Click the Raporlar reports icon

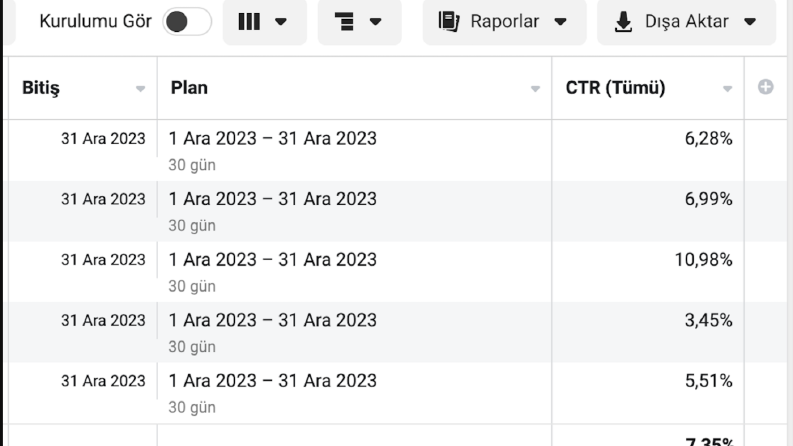pos(449,22)
